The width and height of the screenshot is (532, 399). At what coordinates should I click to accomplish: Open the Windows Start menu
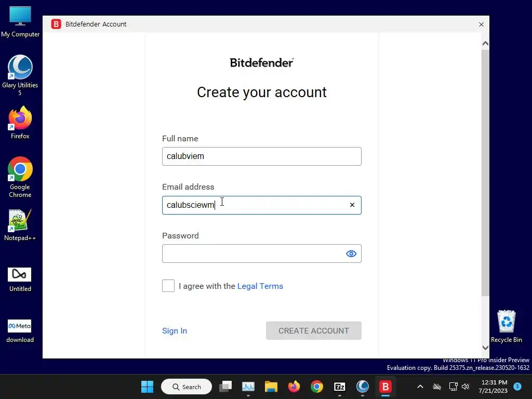click(147, 387)
